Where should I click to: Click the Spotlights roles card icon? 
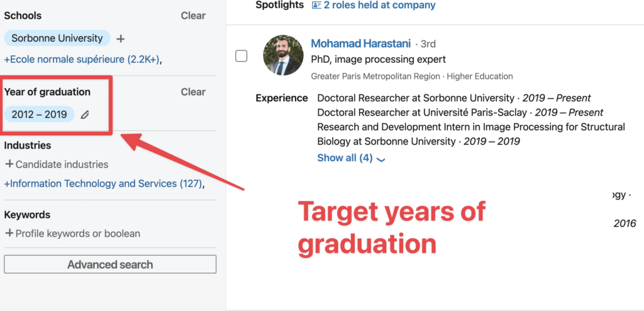[316, 5]
